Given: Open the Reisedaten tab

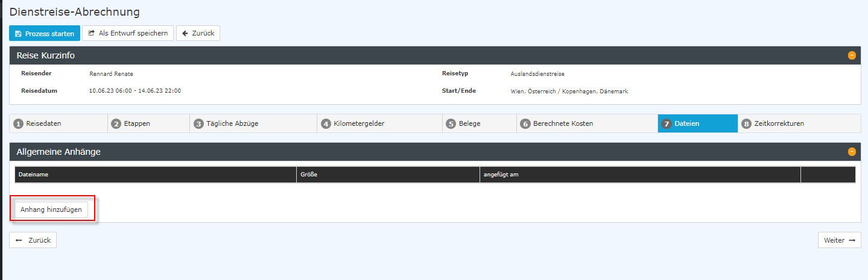Looking at the screenshot, I should 59,123.
